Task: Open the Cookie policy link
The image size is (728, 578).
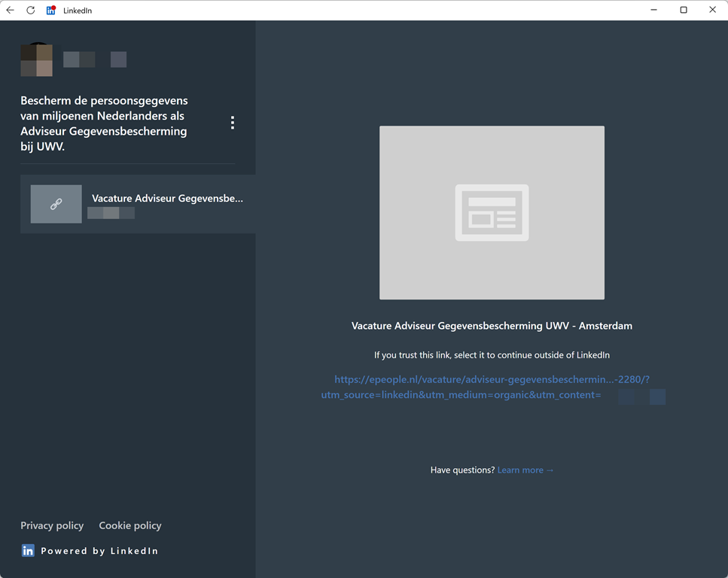Action: [130, 526]
